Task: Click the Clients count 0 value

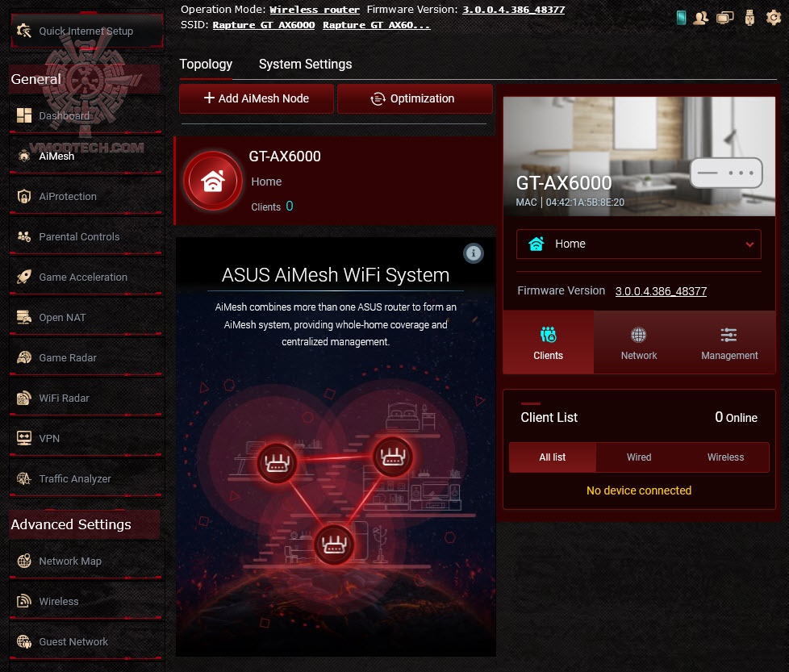Action: [x=290, y=207]
